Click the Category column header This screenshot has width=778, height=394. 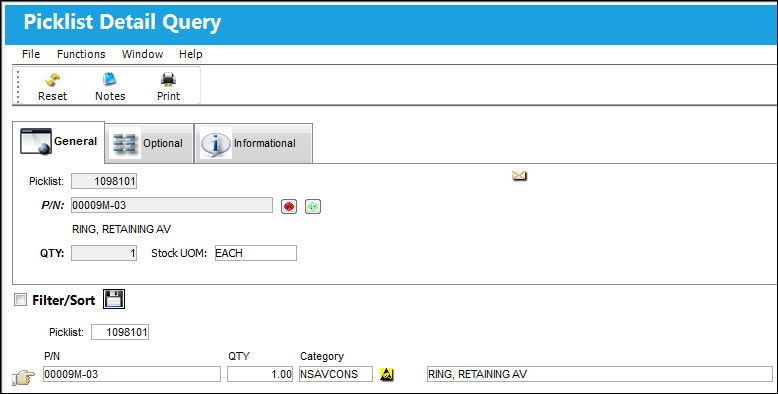tap(322, 356)
